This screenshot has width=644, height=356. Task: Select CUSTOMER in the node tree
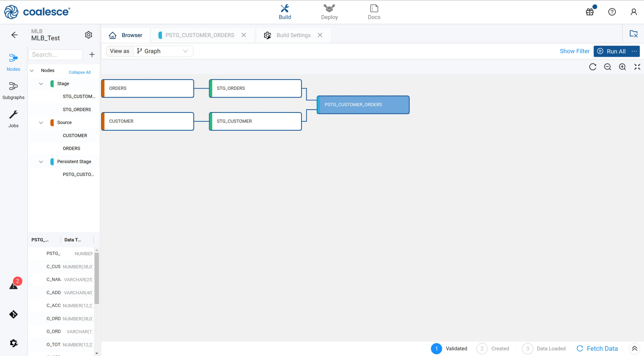[75, 135]
